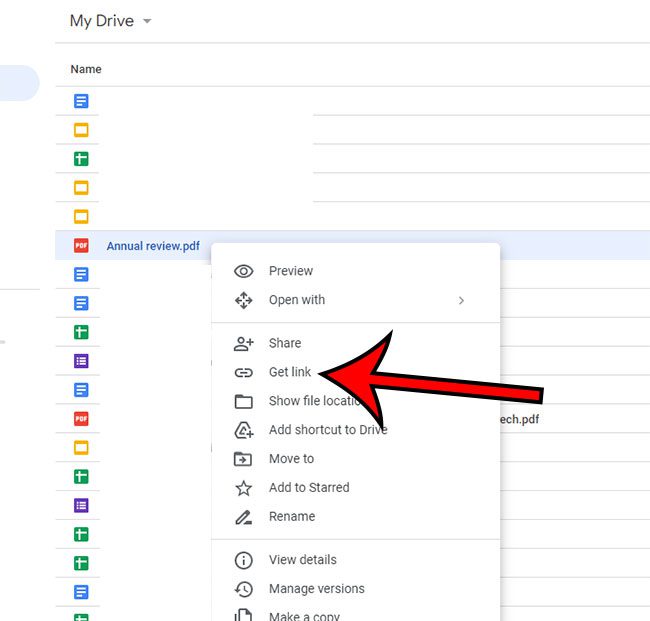Open the My Drive dropdown arrow
Image resolution: width=650 pixels, height=621 pixels.
[x=147, y=21]
